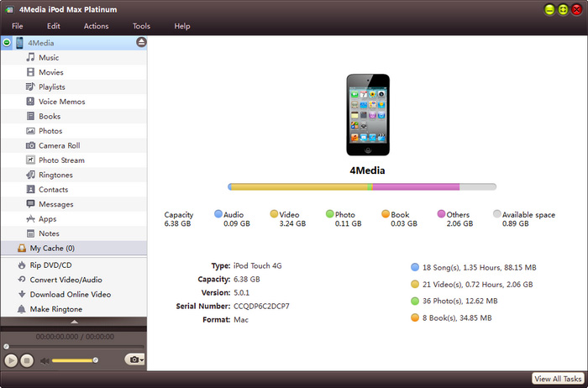
Task: Open the Photos category
Action: click(x=74, y=130)
